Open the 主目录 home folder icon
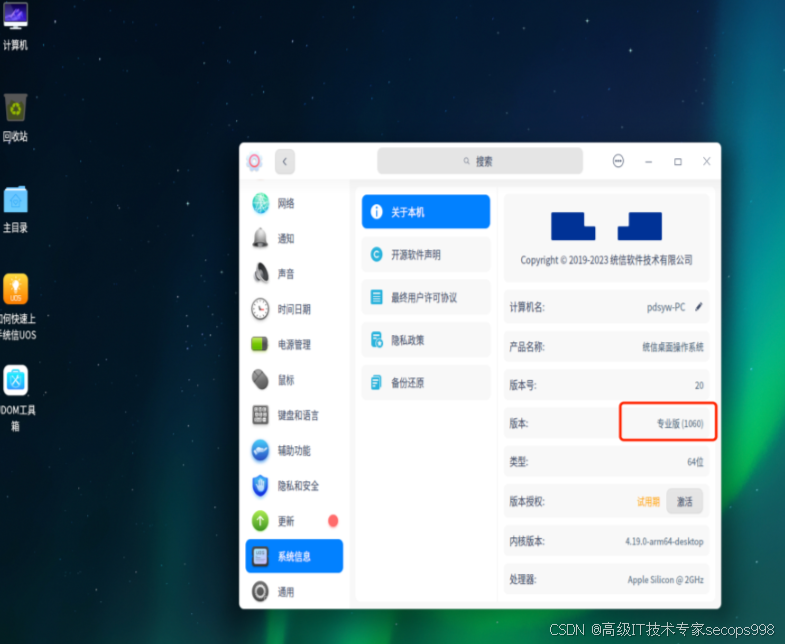This screenshot has width=785, height=644. click(16, 209)
